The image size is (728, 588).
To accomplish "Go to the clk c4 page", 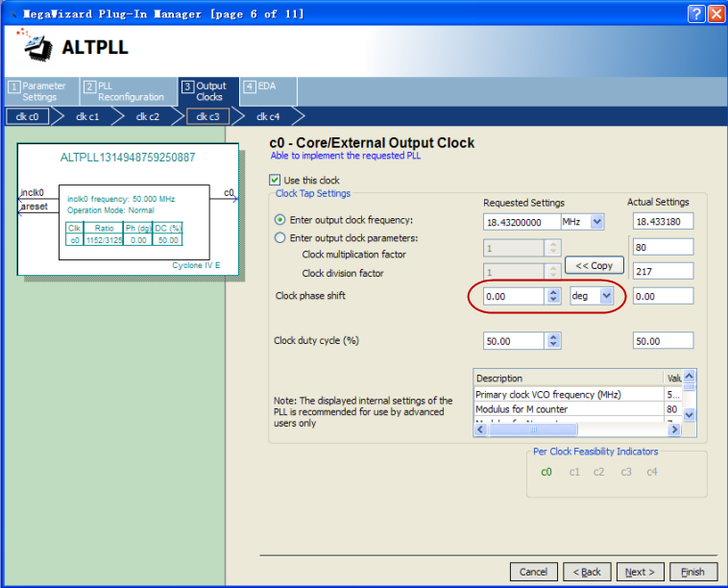I will click(268, 116).
